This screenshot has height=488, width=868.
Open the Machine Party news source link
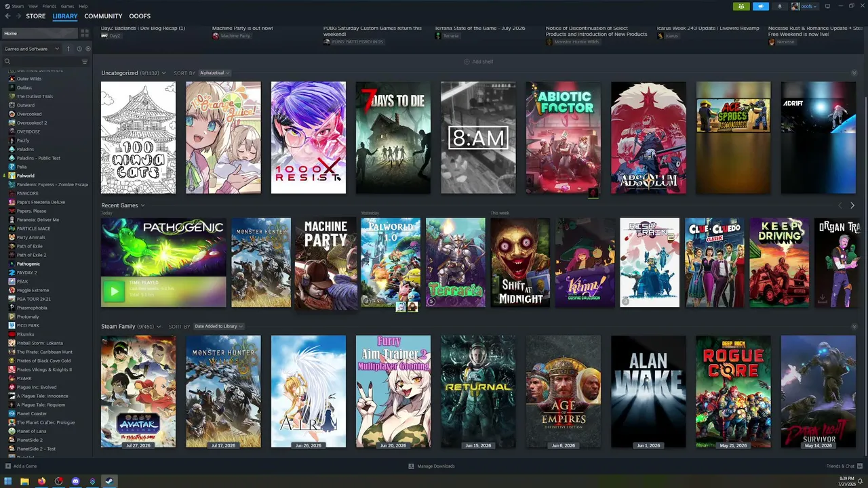click(231, 36)
